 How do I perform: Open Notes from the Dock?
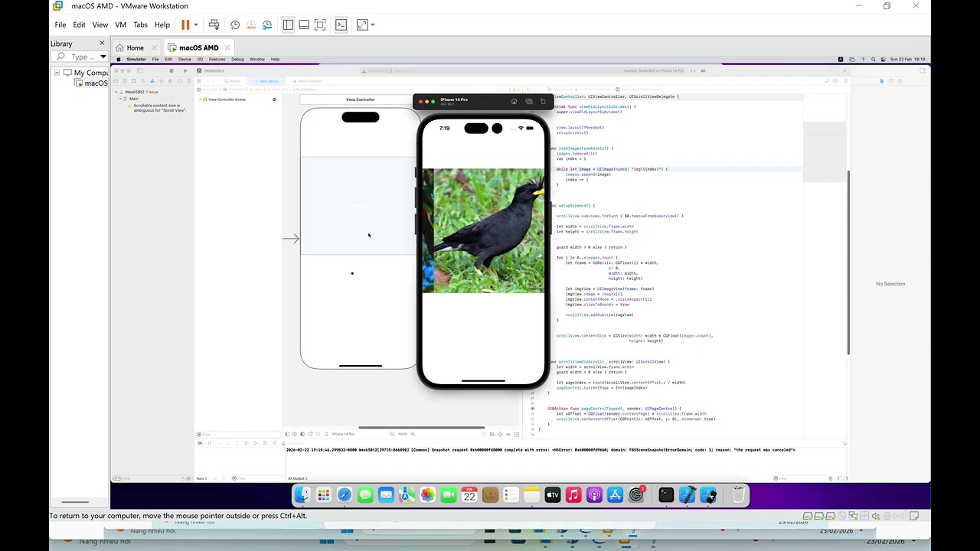pyautogui.click(x=531, y=495)
